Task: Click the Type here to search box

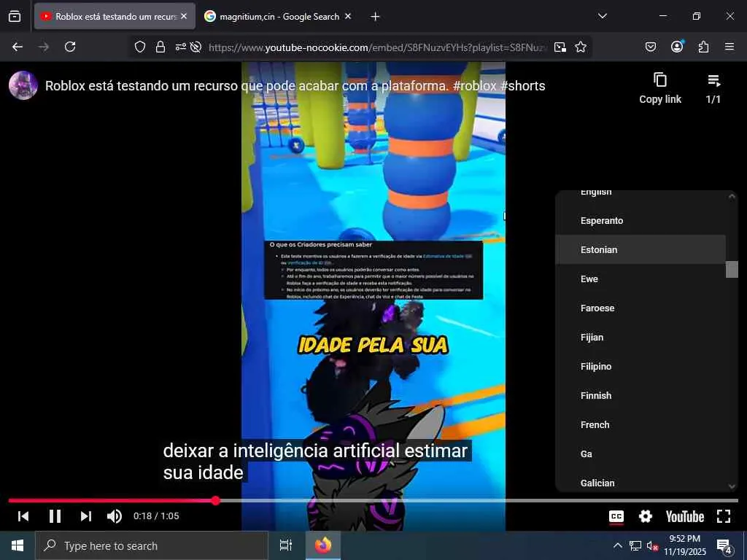Action: (152, 545)
